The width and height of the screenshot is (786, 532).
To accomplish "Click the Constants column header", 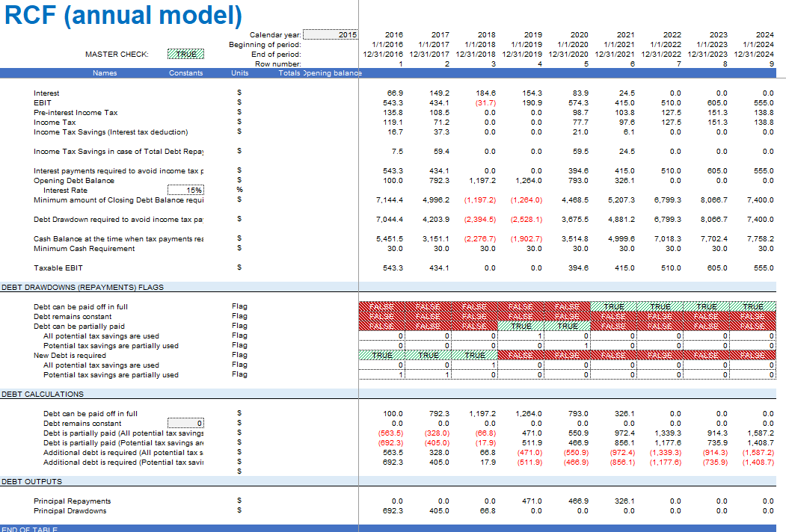I will [185, 73].
